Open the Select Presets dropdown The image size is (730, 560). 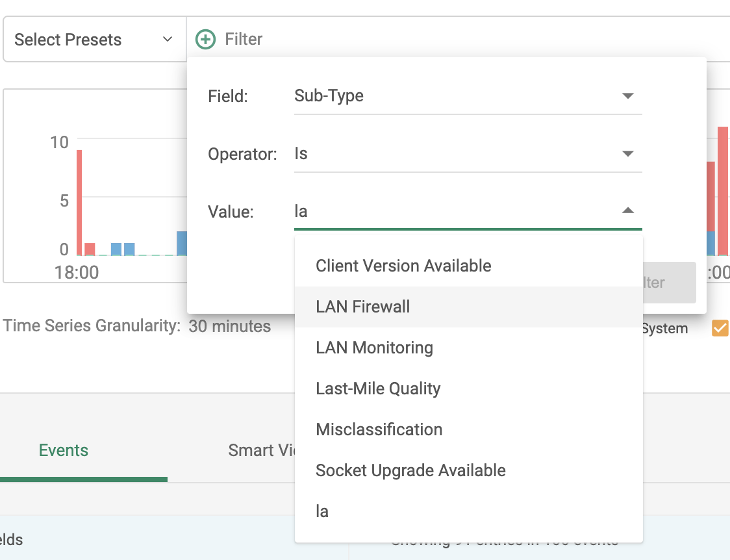[x=94, y=39]
